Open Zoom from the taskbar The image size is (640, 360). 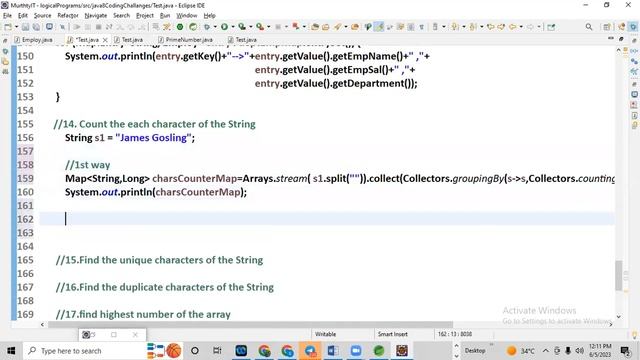356,351
